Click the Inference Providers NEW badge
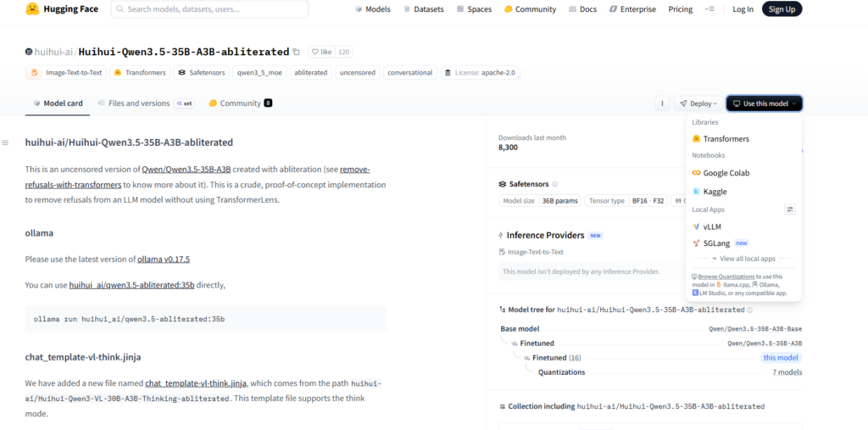This screenshot has height=430, width=868. (595, 236)
